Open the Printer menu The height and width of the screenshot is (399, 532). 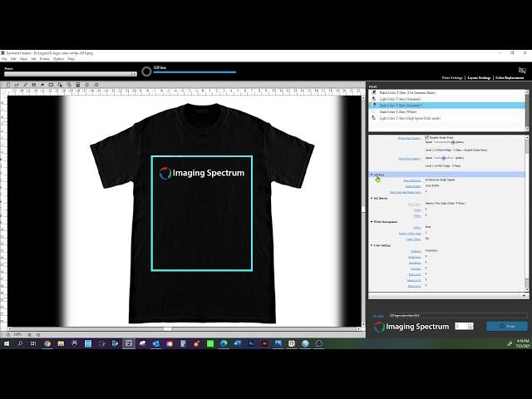coord(44,59)
